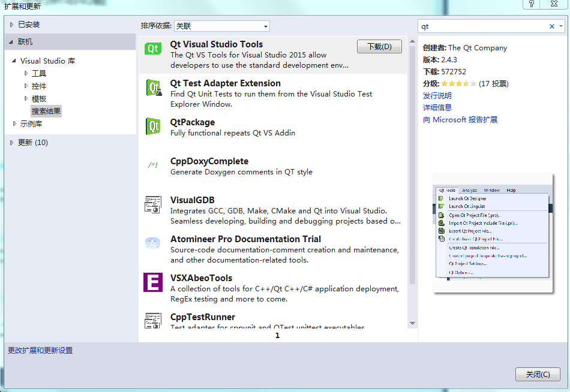Select the VSXAbeoTools result title

[202, 278]
